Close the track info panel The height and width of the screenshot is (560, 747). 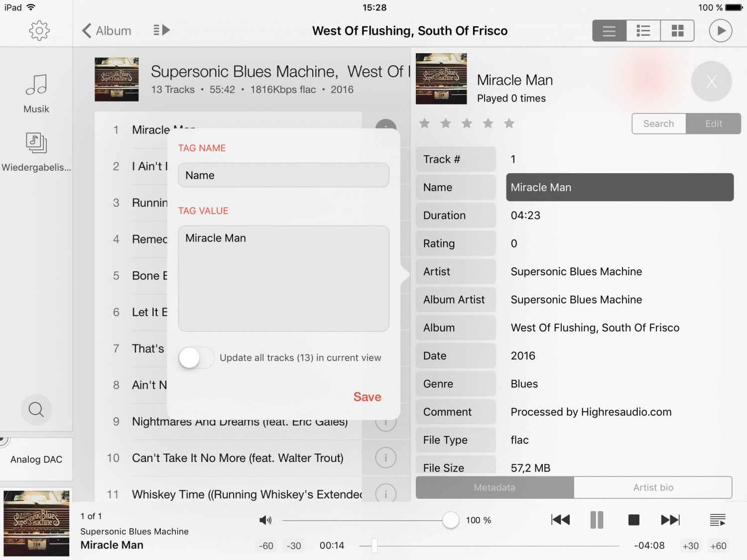tap(712, 82)
